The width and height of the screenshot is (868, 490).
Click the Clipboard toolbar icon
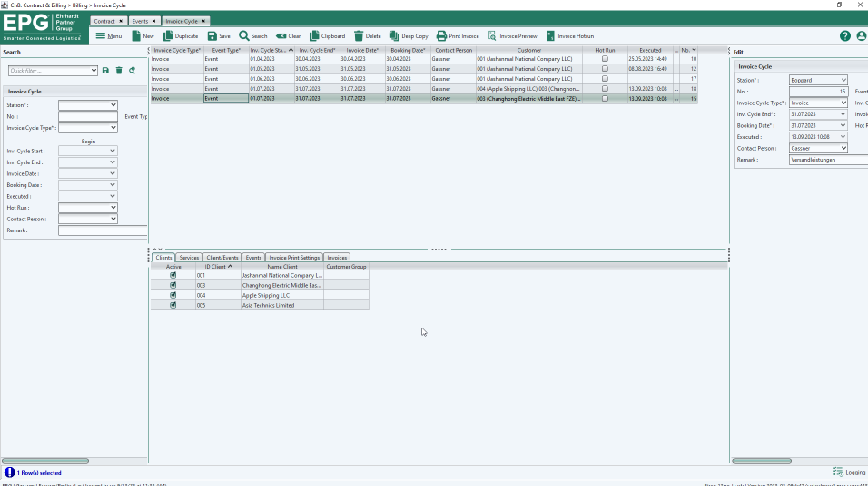coord(314,36)
